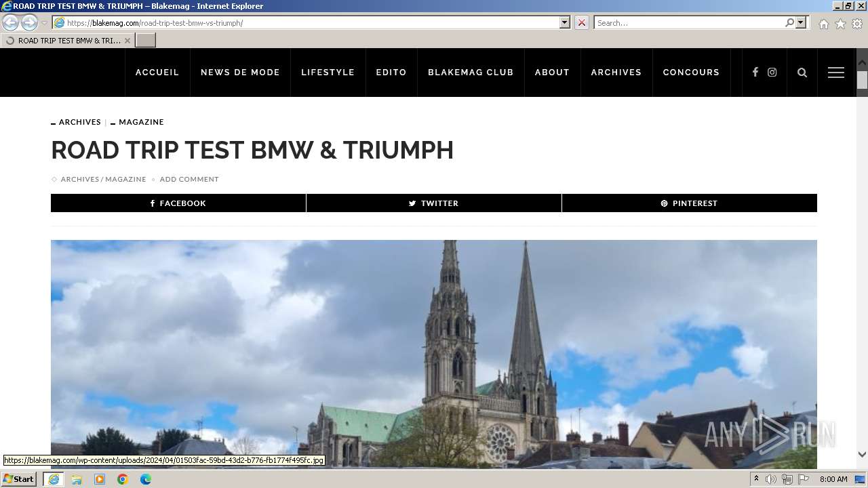Open the Favorites star icon
The image size is (868, 488).
tap(840, 24)
